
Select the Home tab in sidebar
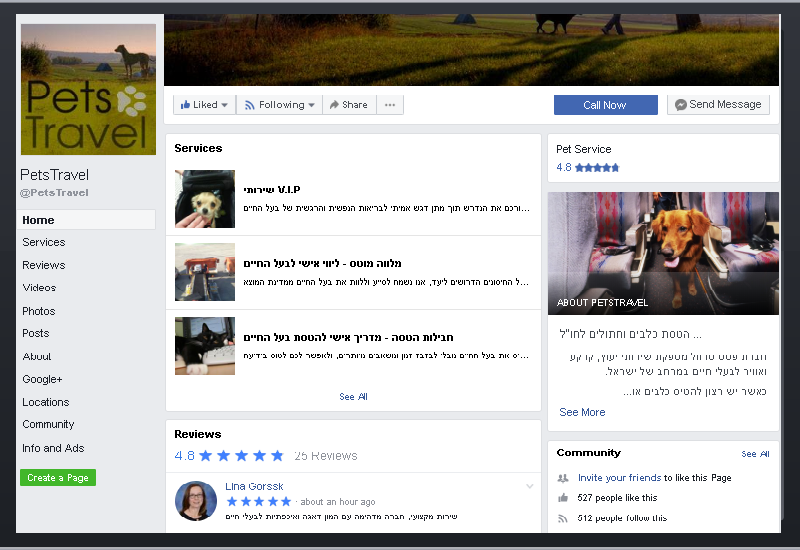[86, 220]
